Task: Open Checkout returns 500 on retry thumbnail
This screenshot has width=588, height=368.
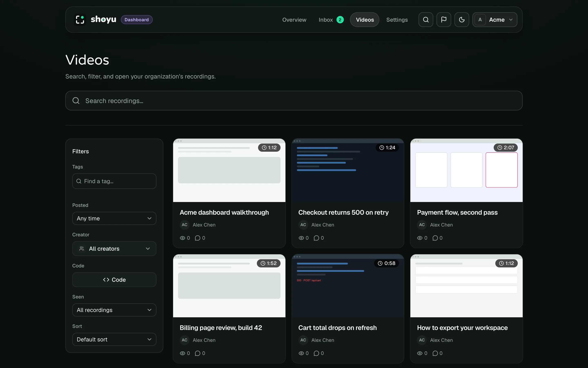Action: click(x=348, y=170)
